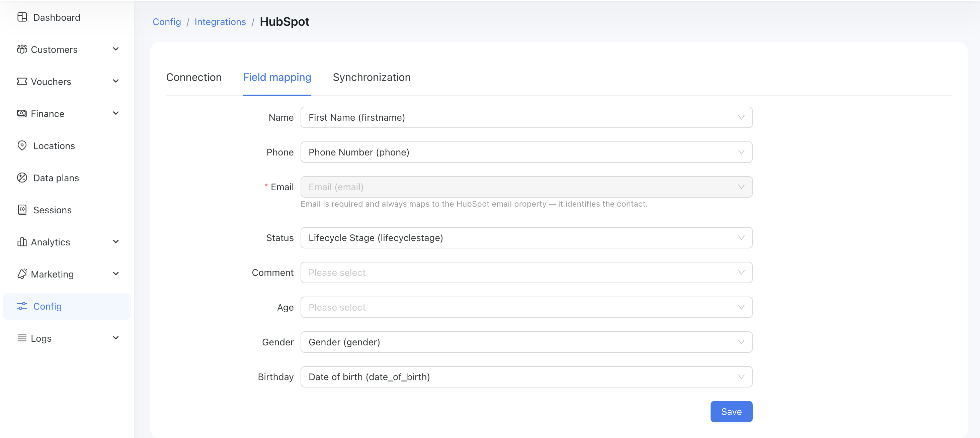
Task: Expand the Customers submenu chevron
Action: click(116, 49)
